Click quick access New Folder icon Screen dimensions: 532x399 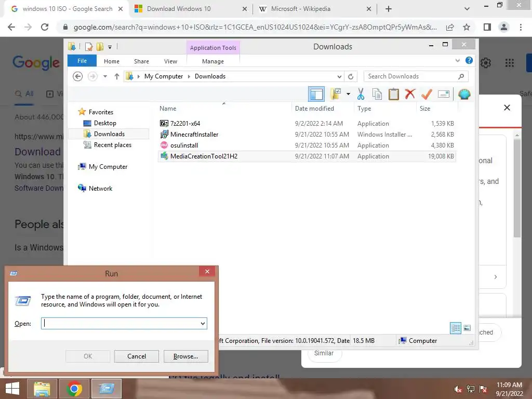pyautogui.click(x=100, y=46)
